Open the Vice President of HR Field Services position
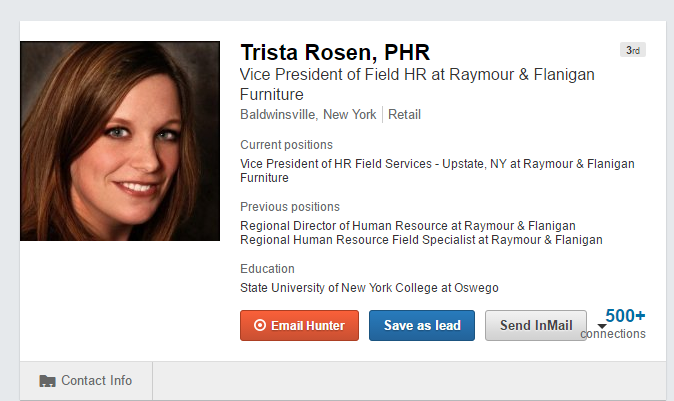 (x=437, y=171)
